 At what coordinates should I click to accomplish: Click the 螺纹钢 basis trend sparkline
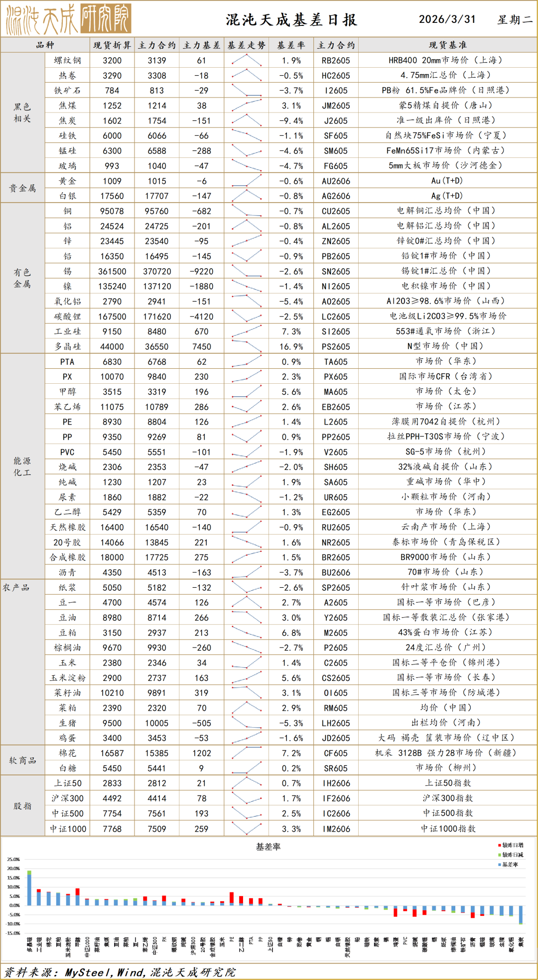[247, 60]
